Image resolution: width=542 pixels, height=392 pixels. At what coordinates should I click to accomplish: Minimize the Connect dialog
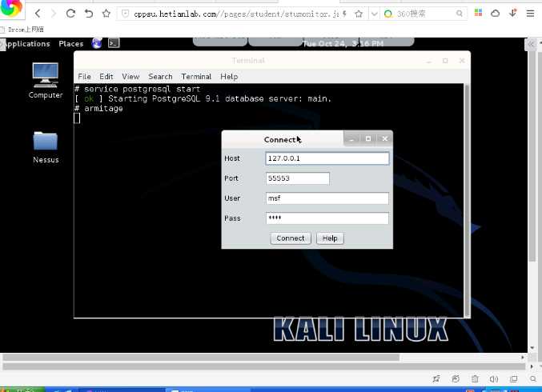pos(352,139)
